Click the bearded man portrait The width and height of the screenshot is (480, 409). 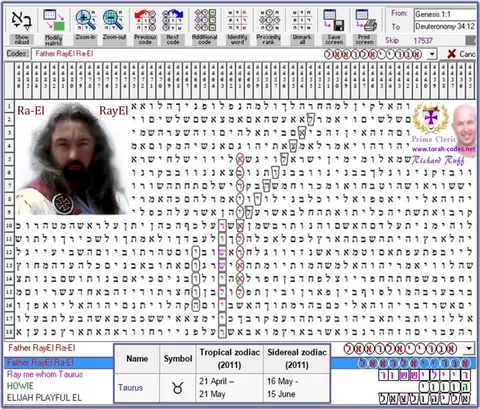point(72,159)
